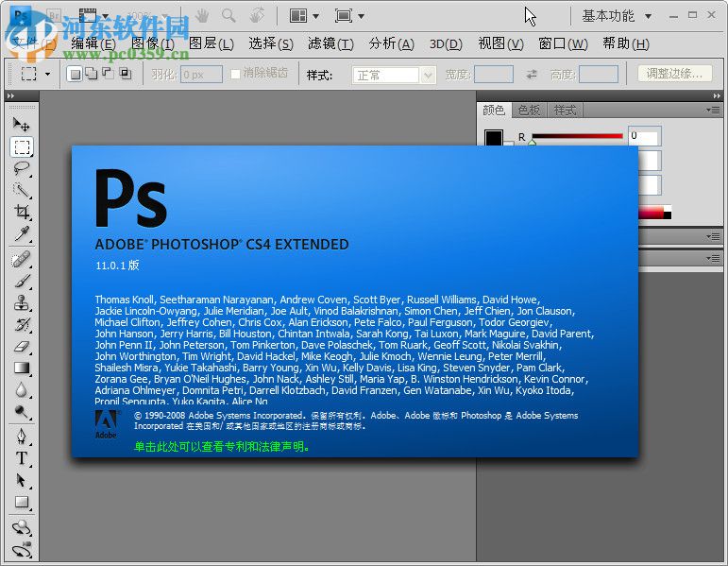Swap width and height values icon
This screenshot has width=728, height=566.
coord(532,74)
